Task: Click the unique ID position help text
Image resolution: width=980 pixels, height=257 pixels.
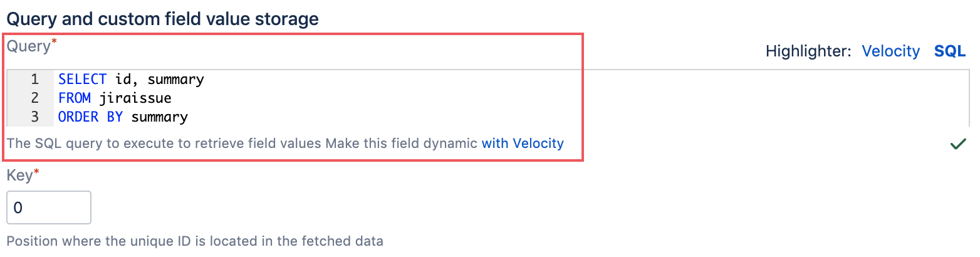Action: point(194,241)
